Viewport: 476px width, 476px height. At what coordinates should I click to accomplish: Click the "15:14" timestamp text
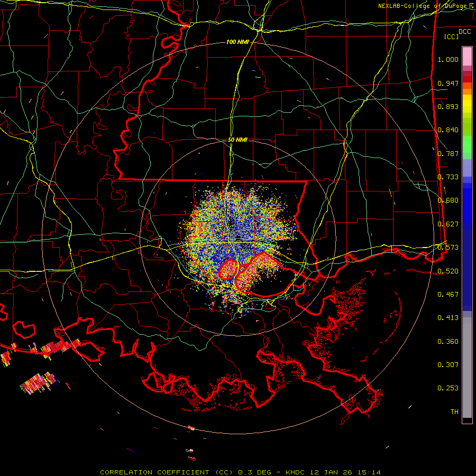click(x=369, y=472)
